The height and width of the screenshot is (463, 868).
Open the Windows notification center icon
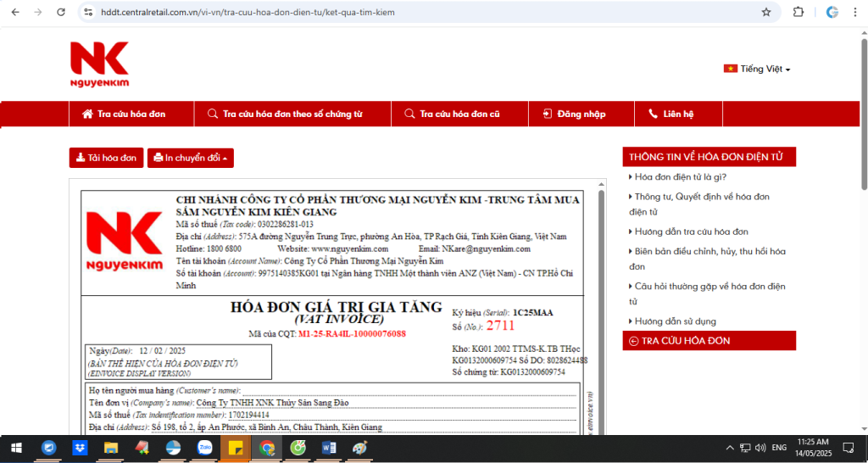coord(848,448)
